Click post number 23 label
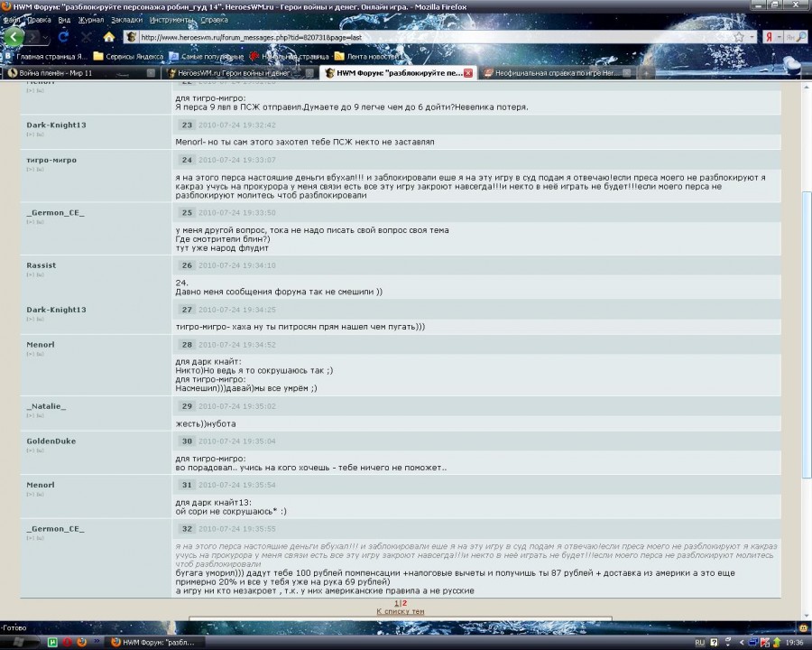The height and width of the screenshot is (650, 812). [x=187, y=125]
